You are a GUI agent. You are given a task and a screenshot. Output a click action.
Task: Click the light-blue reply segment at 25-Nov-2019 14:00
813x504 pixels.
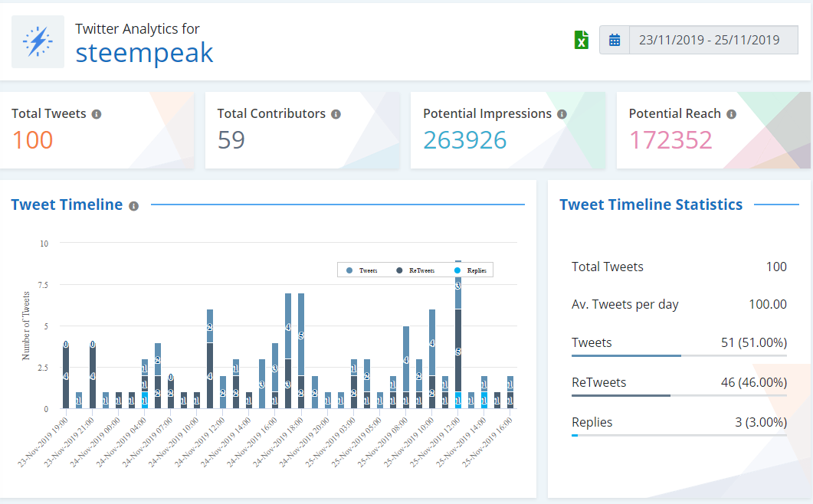484,401
